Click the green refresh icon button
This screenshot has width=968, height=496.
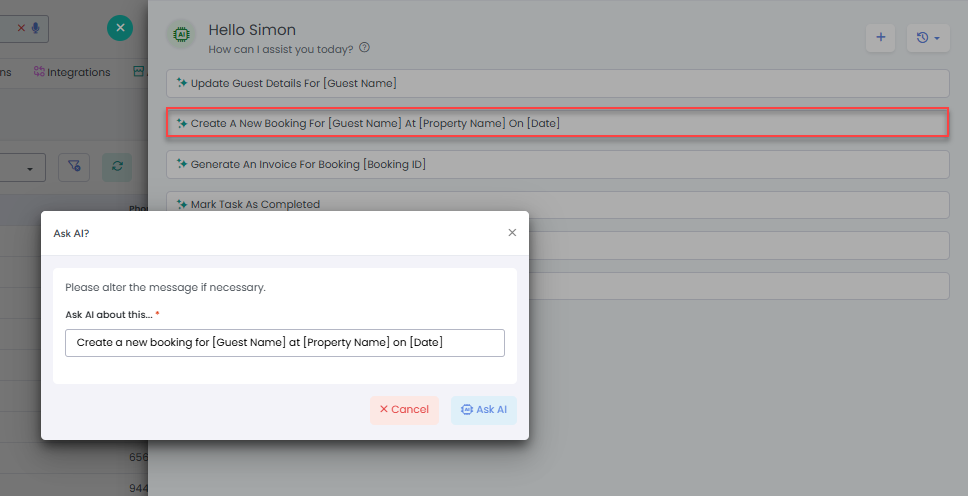[117, 167]
